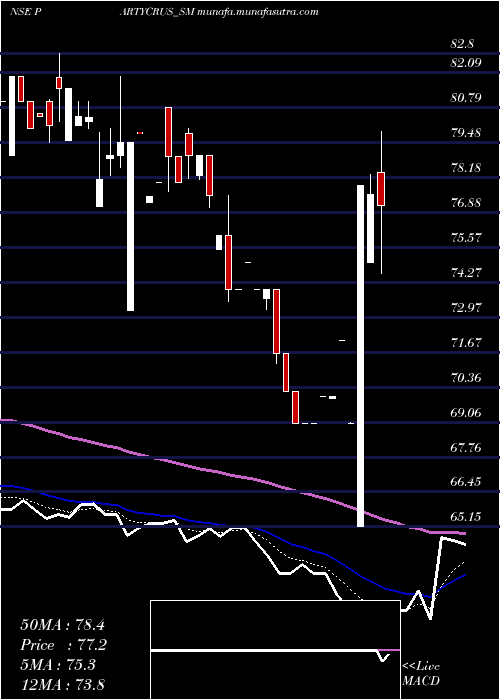
Task: Click the 69.06 price axis label
Action: [x=466, y=412]
